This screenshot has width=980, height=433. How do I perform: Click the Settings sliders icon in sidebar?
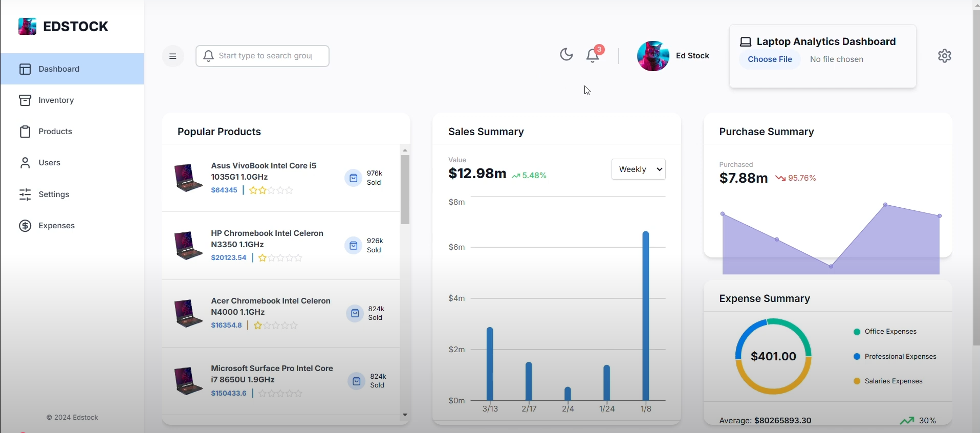(26, 194)
